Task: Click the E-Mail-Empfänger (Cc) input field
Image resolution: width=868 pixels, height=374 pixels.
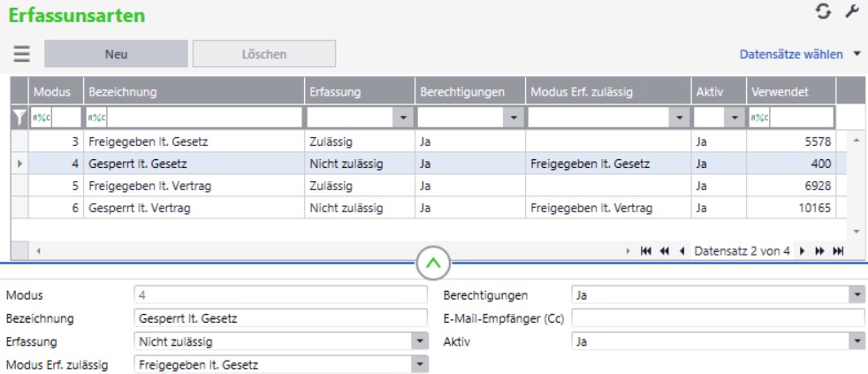Action: coord(719,317)
